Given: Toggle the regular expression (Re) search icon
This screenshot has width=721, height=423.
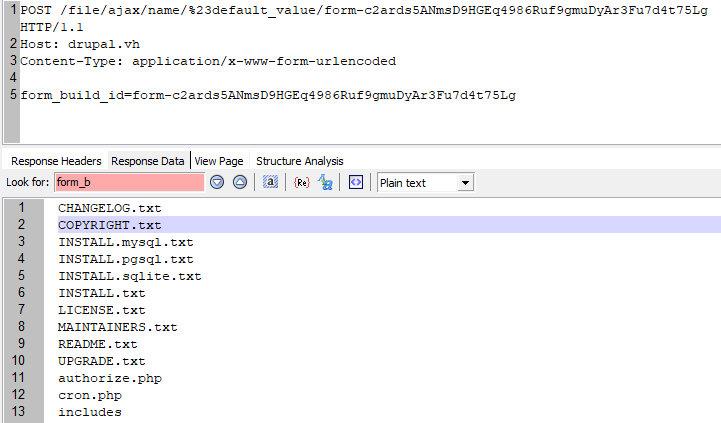Looking at the screenshot, I should pos(301,182).
